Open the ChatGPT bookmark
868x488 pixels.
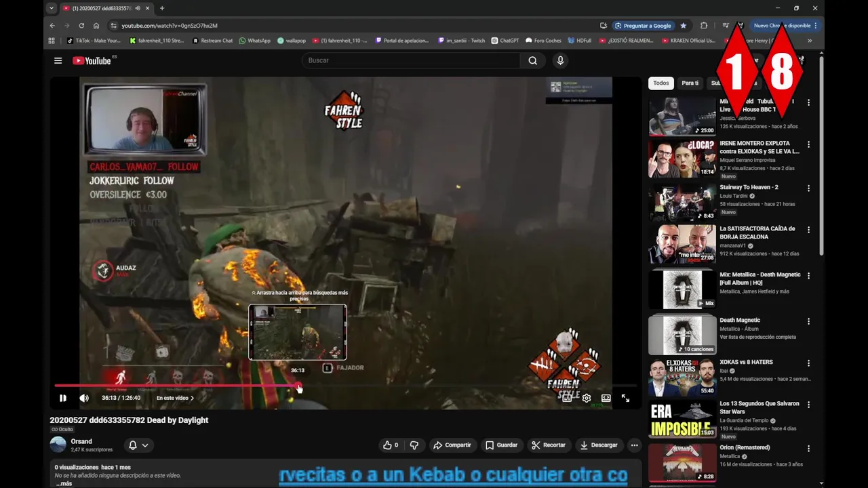click(505, 41)
